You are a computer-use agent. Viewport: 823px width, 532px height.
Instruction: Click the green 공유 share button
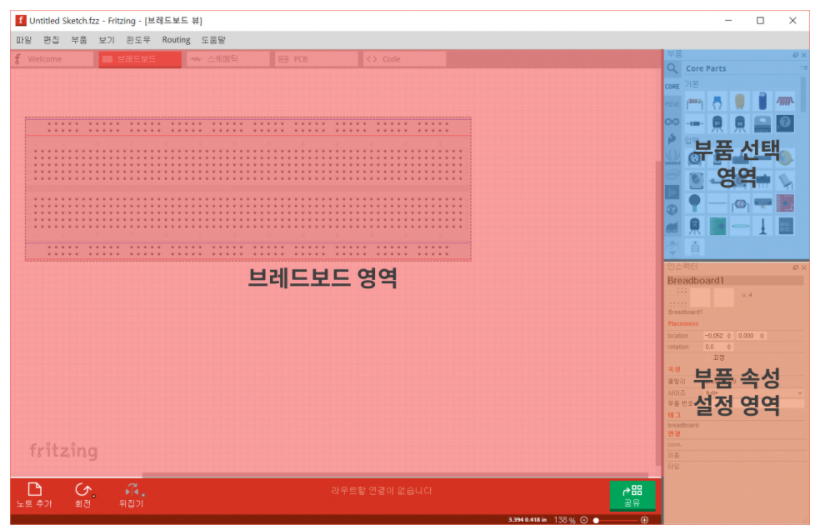pyautogui.click(x=632, y=496)
